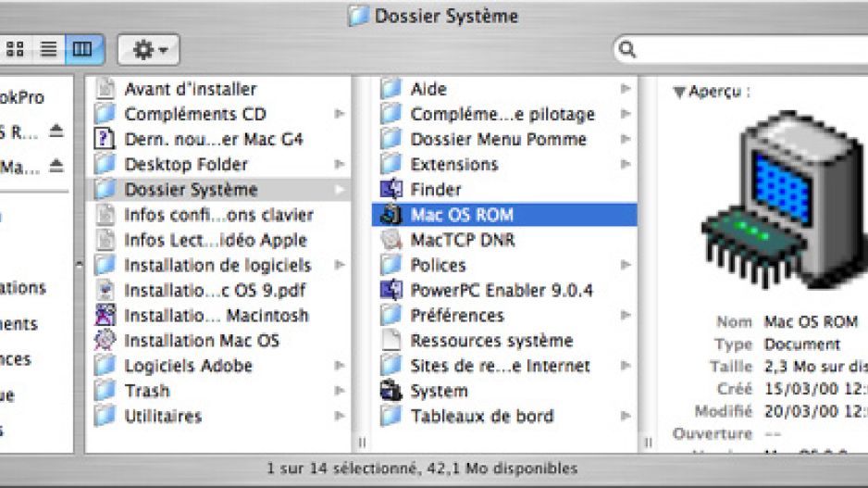Select the System suitcase icon

click(x=391, y=391)
